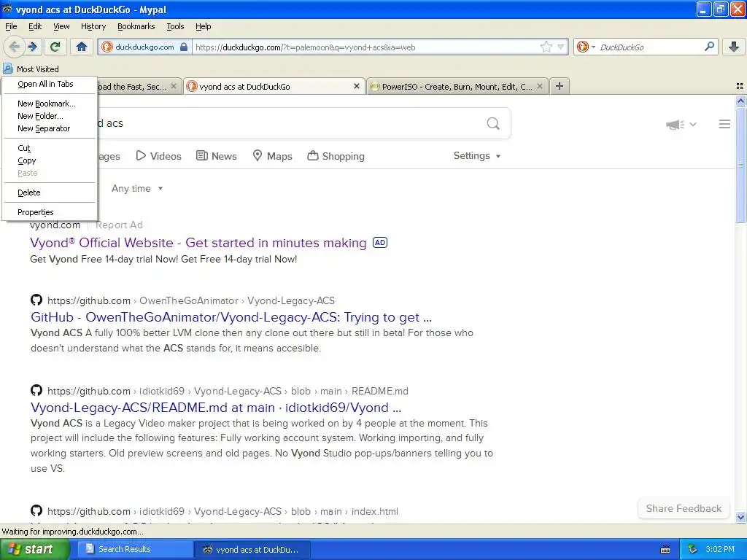The image size is (747, 560).
Task: Bookmark this page with the star icon
Action: [x=546, y=47]
